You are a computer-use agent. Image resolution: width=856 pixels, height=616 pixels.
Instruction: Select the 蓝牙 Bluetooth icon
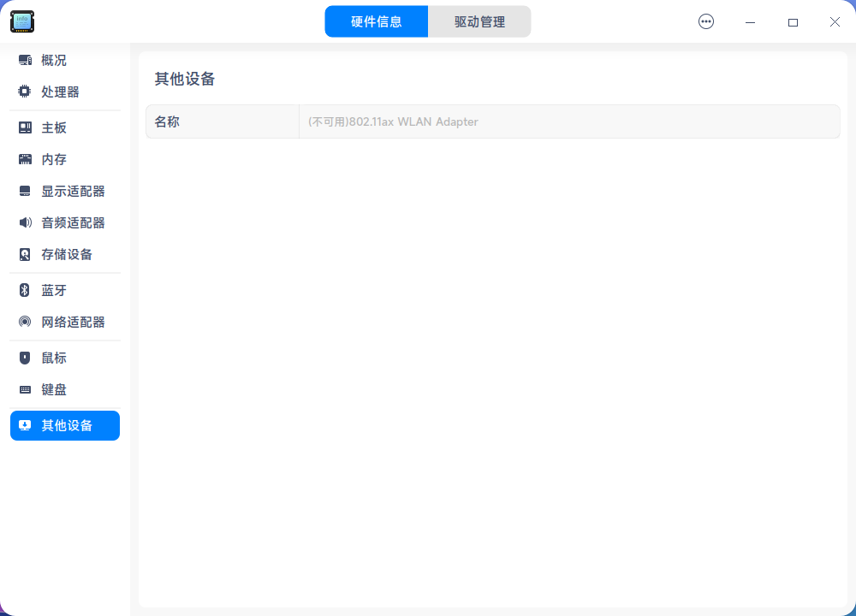(x=24, y=290)
